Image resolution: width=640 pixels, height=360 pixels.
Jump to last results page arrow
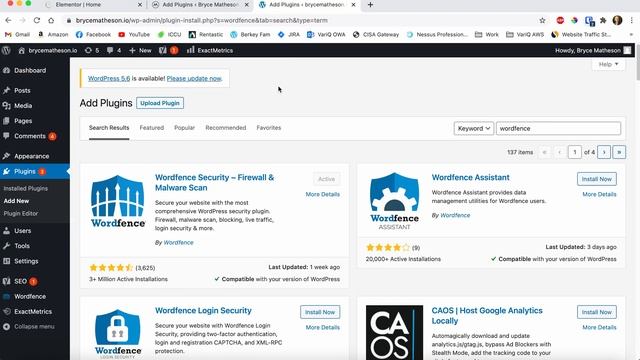[x=619, y=152]
